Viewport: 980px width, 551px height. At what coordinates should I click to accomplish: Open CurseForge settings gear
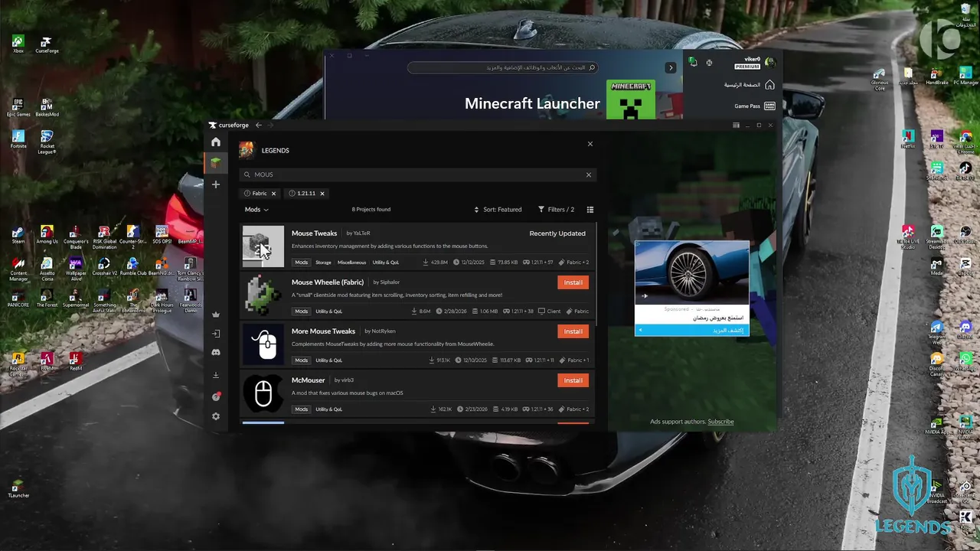[x=216, y=416]
